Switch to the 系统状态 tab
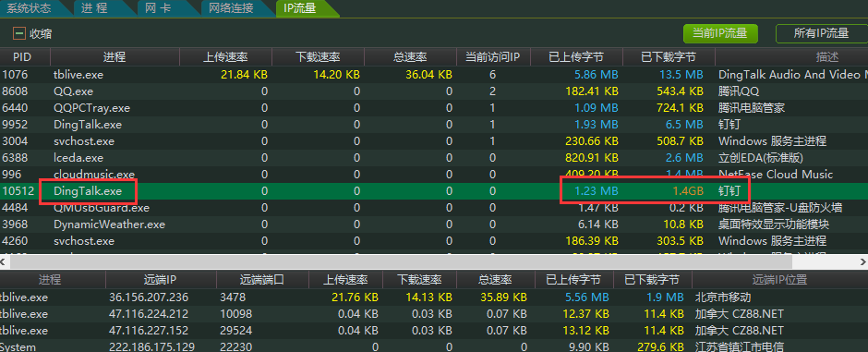 30,7
